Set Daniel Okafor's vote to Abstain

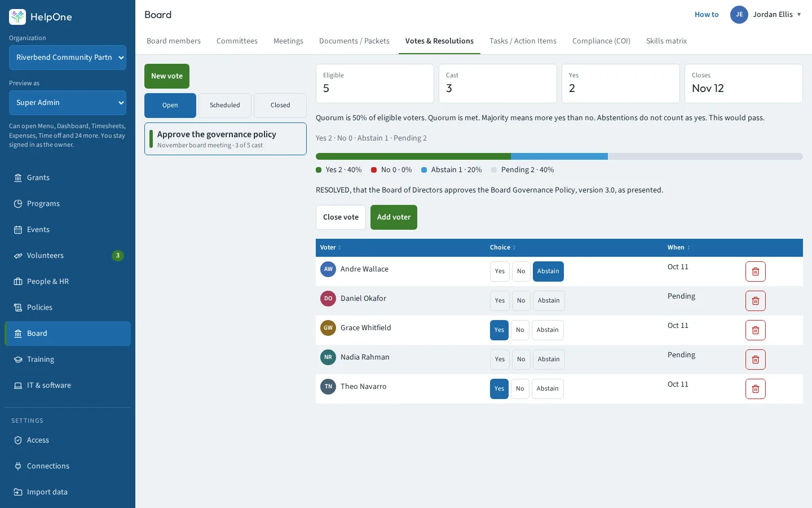click(x=549, y=301)
